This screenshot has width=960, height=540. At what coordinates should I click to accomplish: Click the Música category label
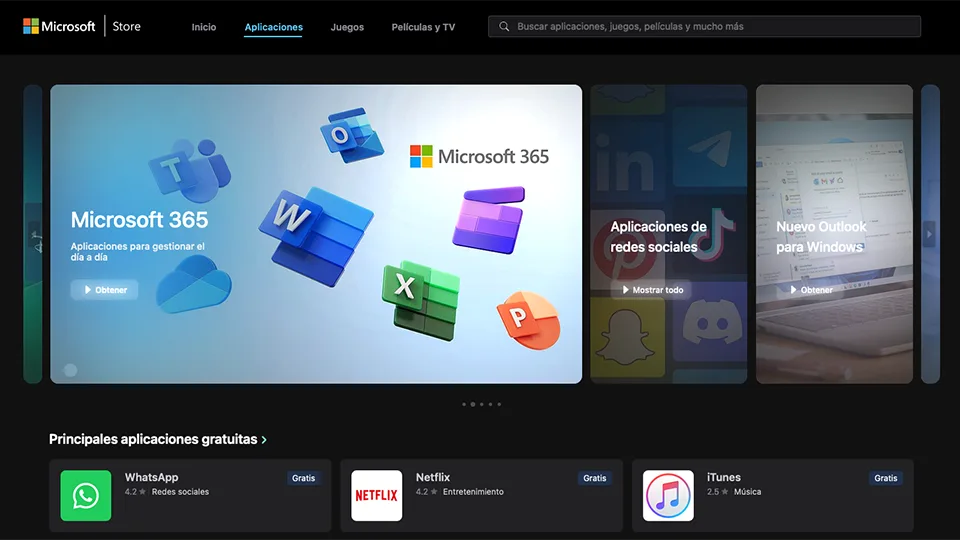coord(748,492)
